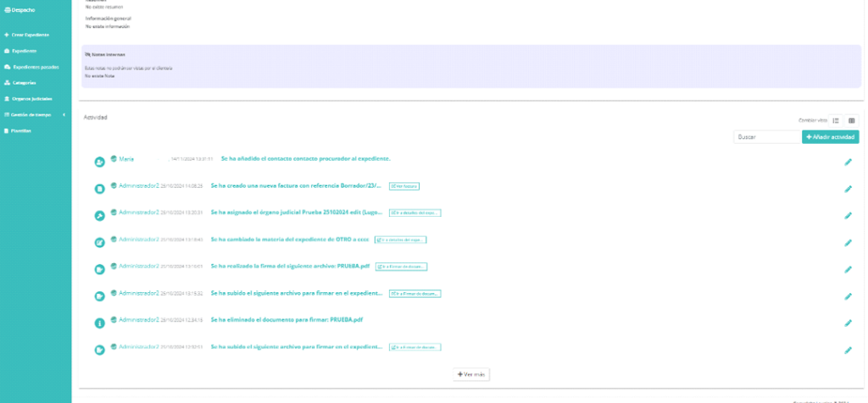Click the info icon beside deleted document entry
The width and height of the screenshot is (868, 403).
click(x=99, y=323)
